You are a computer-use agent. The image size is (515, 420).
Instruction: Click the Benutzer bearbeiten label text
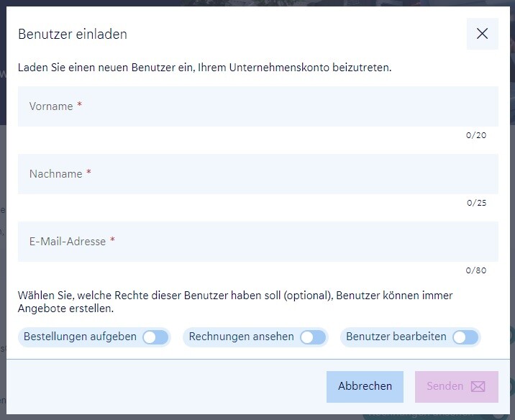396,337
